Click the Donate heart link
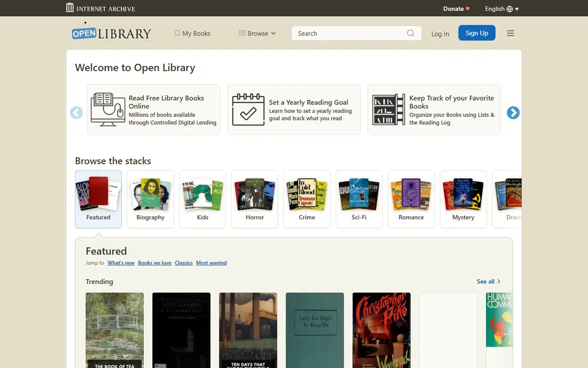Viewport: 588px width, 368px height. click(x=457, y=9)
